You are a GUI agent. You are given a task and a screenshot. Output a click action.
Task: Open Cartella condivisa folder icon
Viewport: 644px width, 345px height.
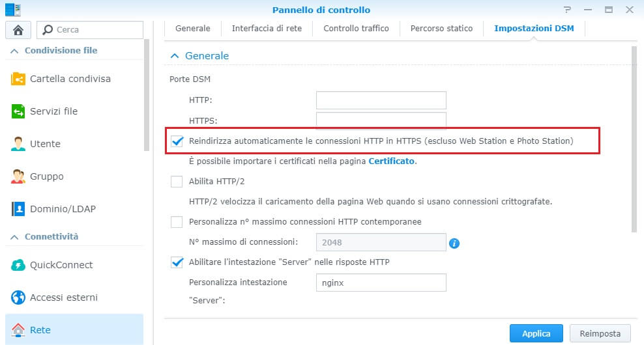pos(18,78)
